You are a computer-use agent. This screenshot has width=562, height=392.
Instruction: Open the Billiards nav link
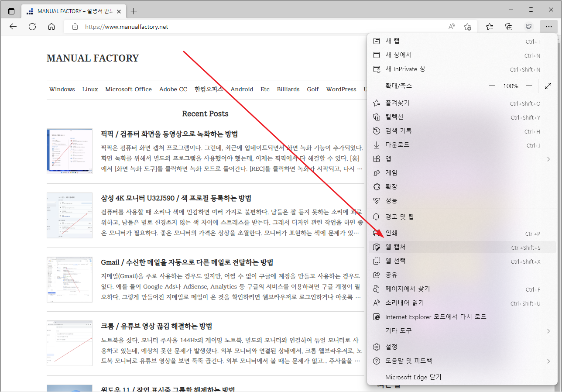click(288, 89)
